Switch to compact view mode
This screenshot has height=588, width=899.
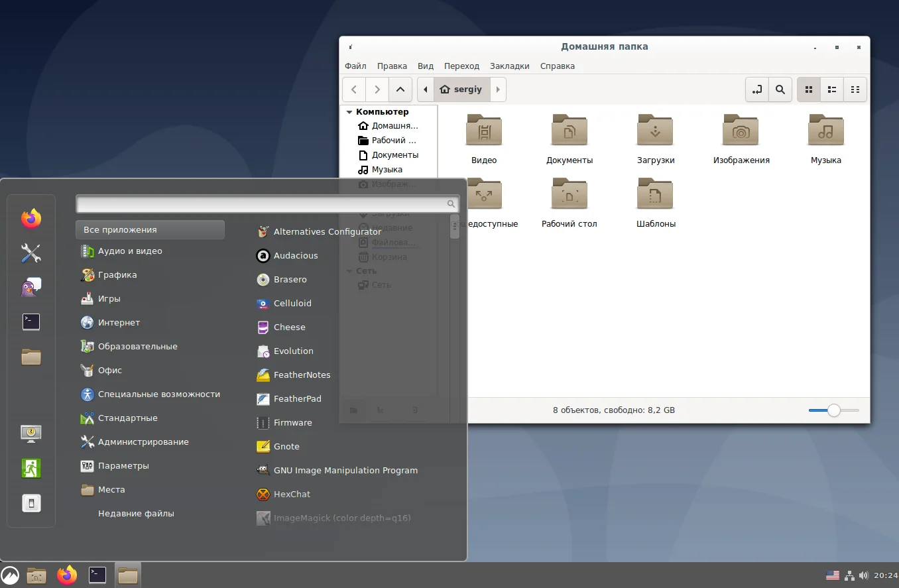point(855,89)
